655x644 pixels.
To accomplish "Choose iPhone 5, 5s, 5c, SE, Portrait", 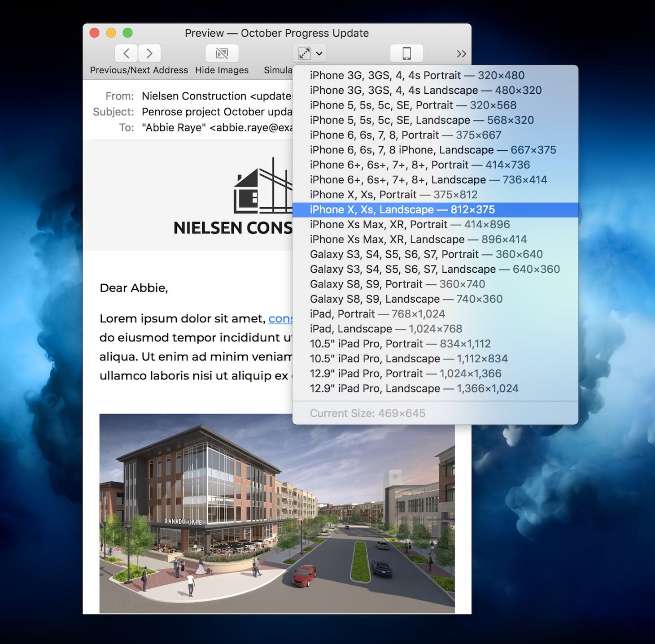I will pyautogui.click(x=435, y=105).
